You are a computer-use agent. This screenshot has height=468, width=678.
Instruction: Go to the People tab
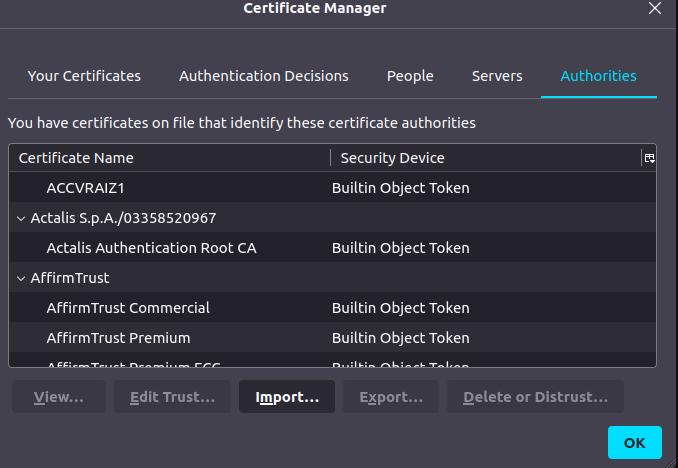click(x=410, y=76)
